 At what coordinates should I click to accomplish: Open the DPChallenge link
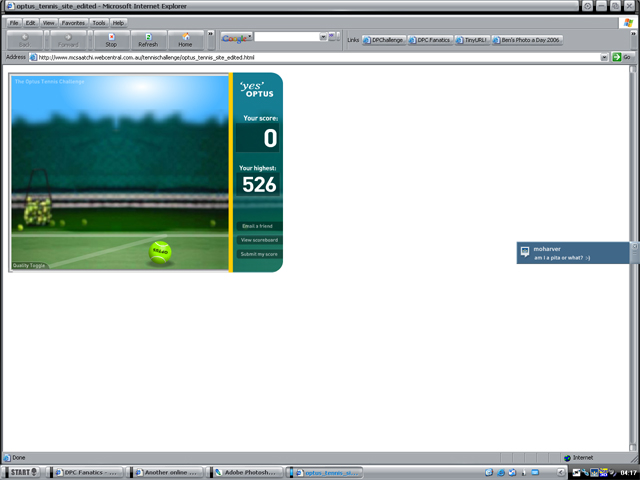click(x=384, y=40)
